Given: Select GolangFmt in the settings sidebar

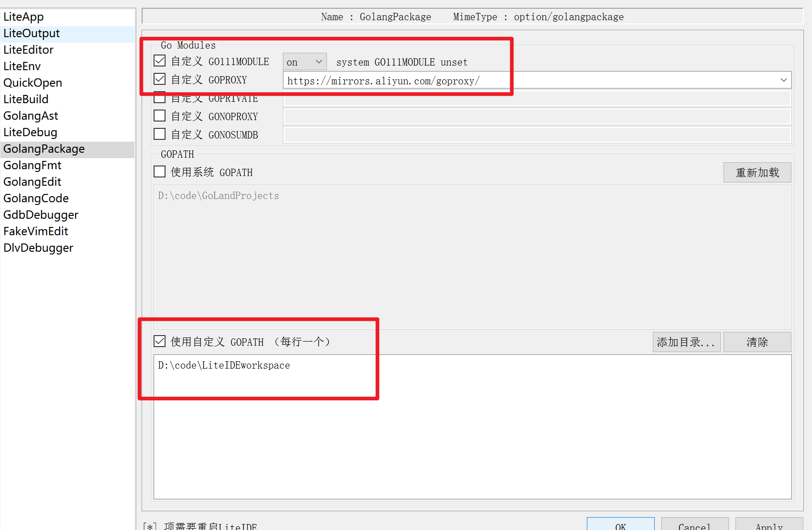Looking at the screenshot, I should point(32,165).
